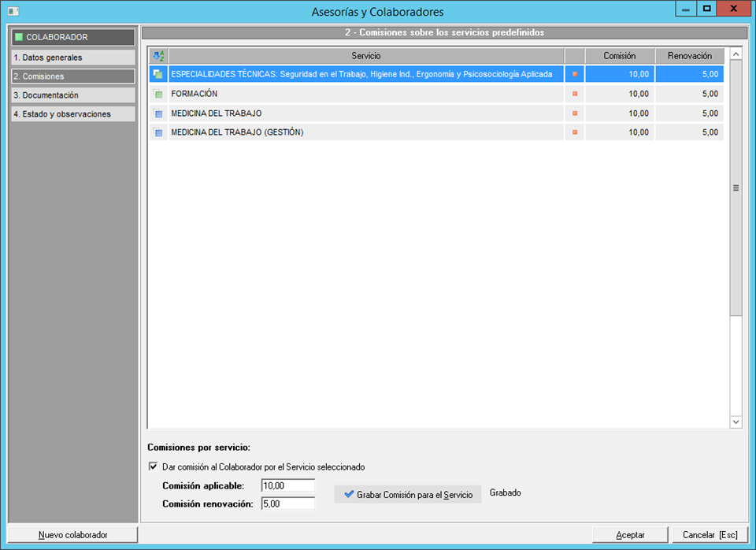This screenshot has width=756, height=550.
Task: Click the MEDICINA DEL TRABAJO (GESTIÓN) row icon
Action: (158, 132)
